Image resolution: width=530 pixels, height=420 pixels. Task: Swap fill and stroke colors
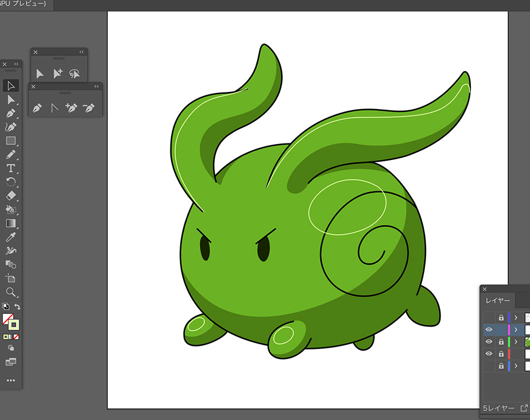tap(17, 306)
